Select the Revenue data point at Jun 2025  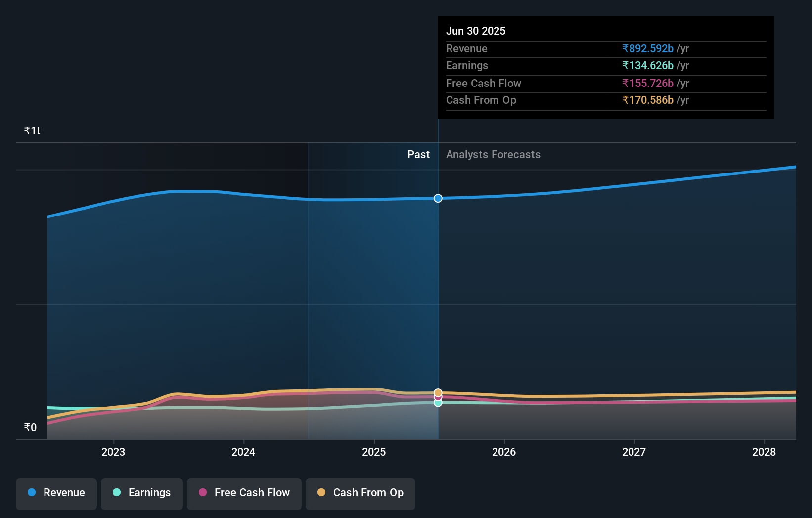[438, 198]
